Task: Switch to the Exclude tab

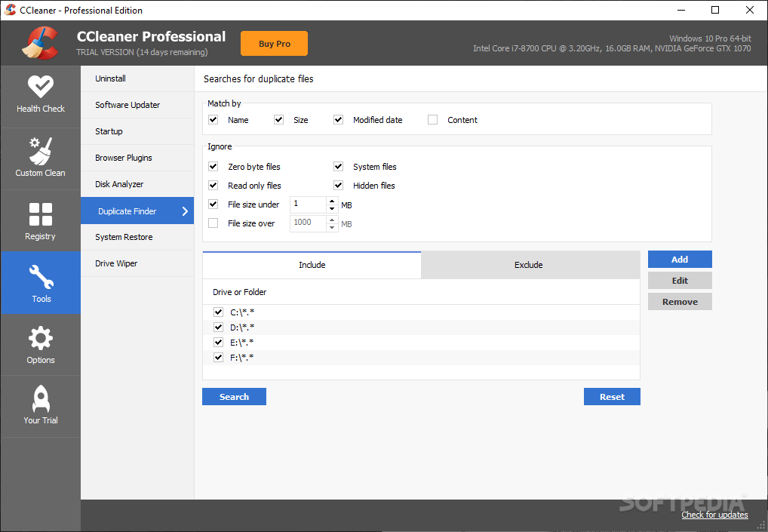Action: coord(528,265)
